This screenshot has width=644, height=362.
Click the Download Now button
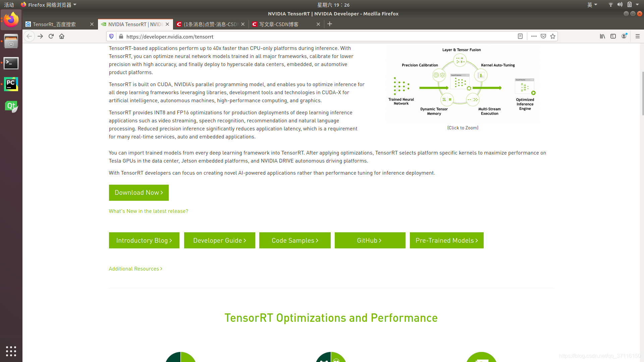tap(139, 193)
